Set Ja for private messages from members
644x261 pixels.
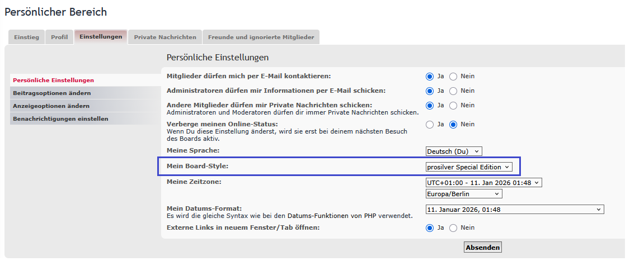pos(430,106)
